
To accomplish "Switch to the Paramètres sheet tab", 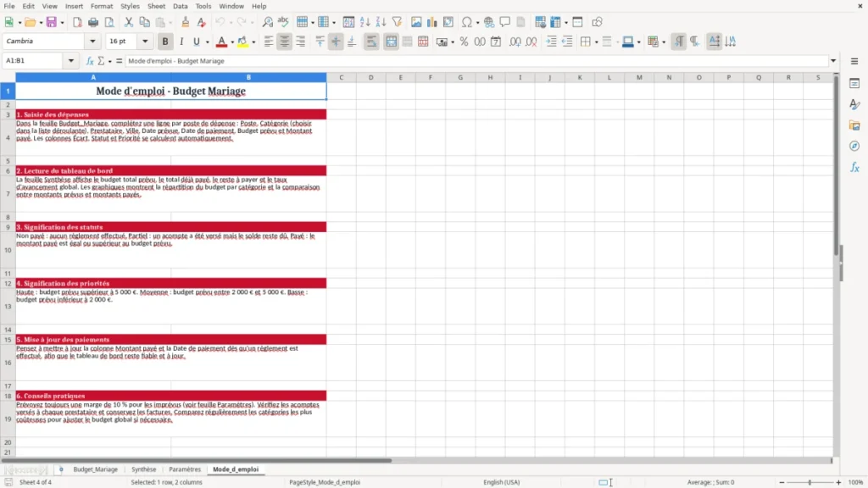I will 185,469.
